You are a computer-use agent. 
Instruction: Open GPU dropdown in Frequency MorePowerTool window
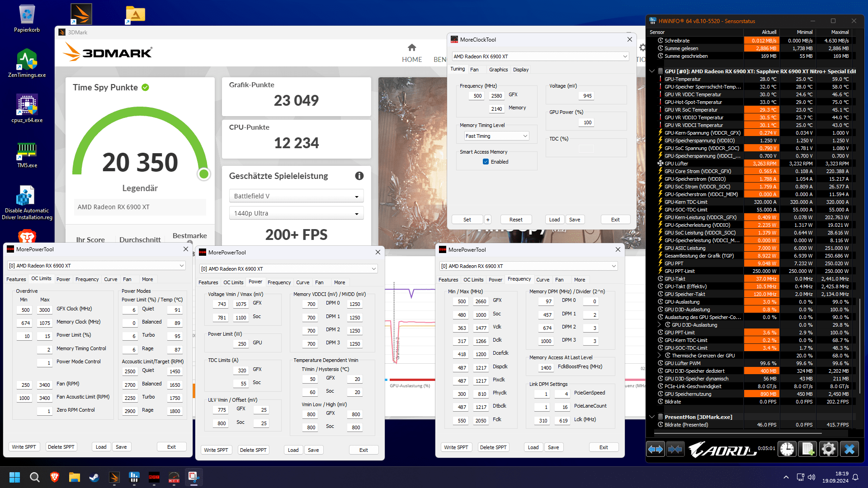tap(528, 266)
